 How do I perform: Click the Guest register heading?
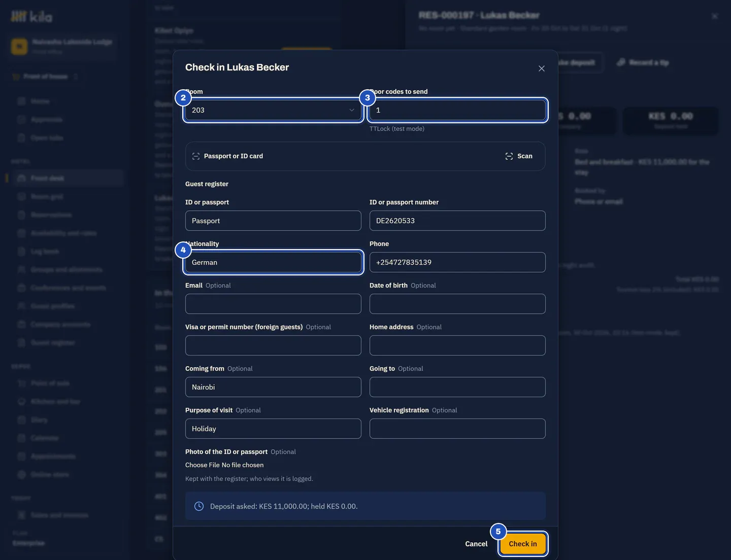[x=207, y=184]
